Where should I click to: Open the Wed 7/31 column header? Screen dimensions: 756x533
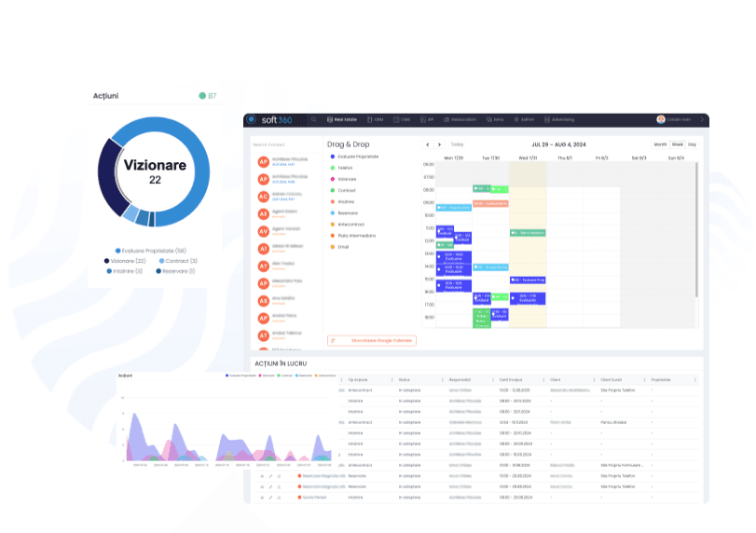pyautogui.click(x=528, y=158)
